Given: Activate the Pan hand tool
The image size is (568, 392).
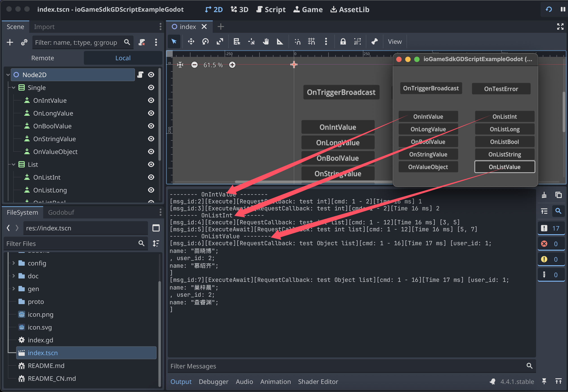Looking at the screenshot, I should pos(266,42).
